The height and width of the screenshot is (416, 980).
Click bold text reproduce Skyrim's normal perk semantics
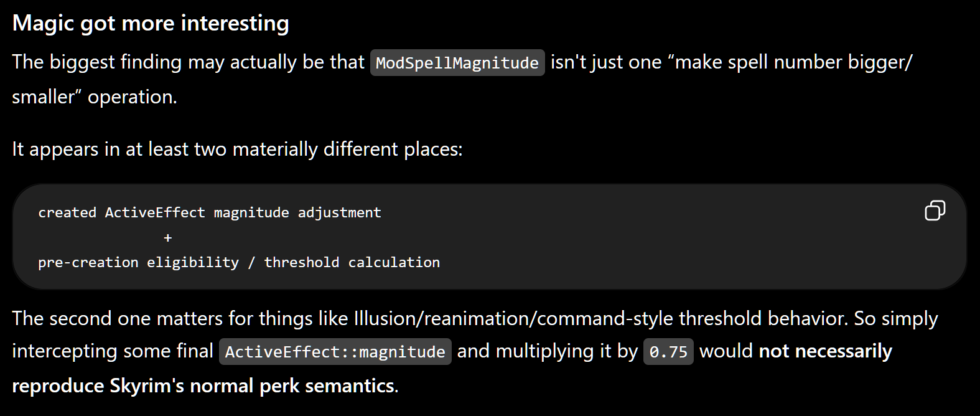[203, 385]
